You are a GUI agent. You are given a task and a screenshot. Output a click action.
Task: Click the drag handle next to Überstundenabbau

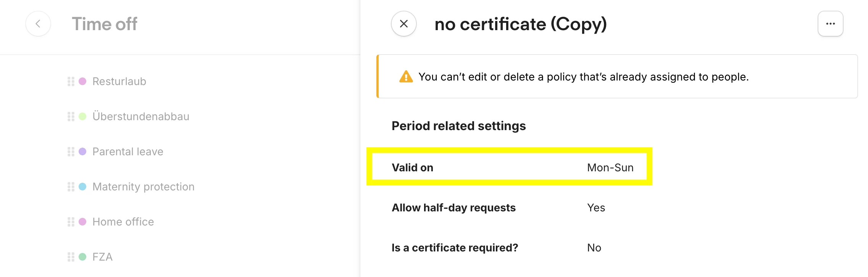point(71,117)
